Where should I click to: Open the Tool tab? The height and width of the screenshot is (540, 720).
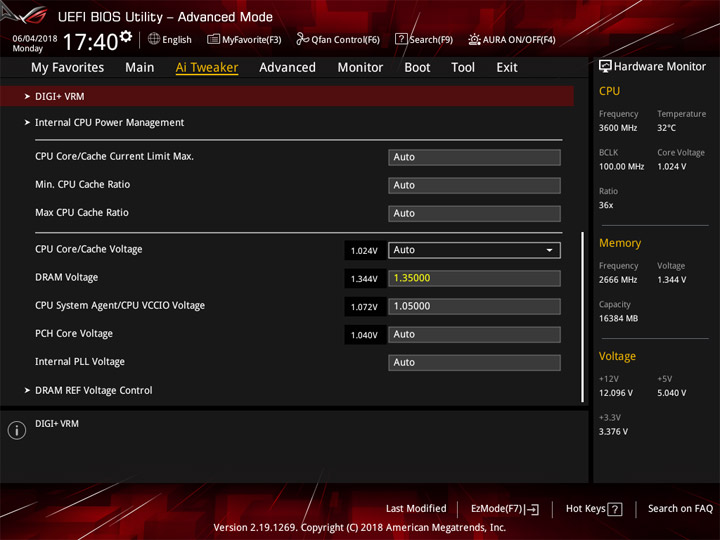pyautogui.click(x=463, y=68)
